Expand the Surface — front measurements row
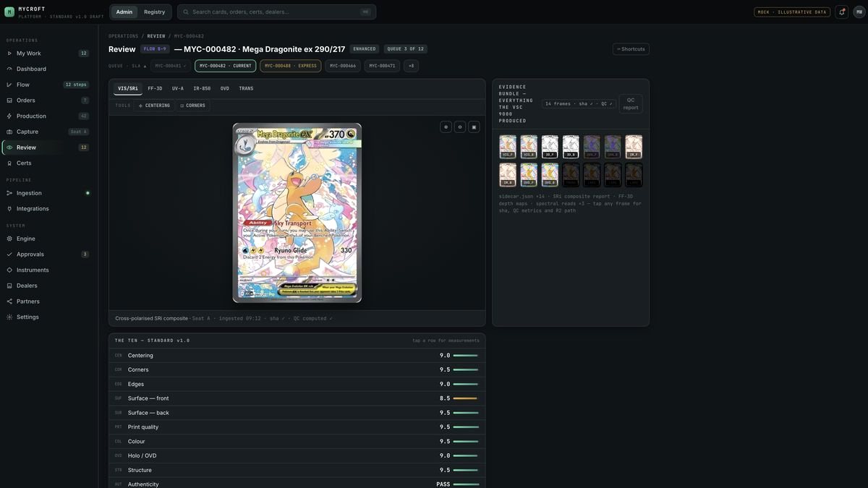Image resolution: width=868 pixels, height=488 pixels. pyautogui.click(x=297, y=398)
